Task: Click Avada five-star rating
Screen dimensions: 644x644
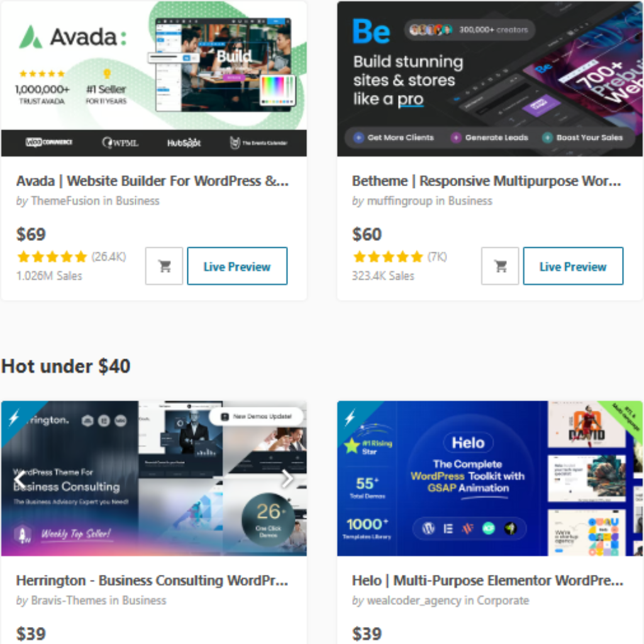Action: coord(52,257)
